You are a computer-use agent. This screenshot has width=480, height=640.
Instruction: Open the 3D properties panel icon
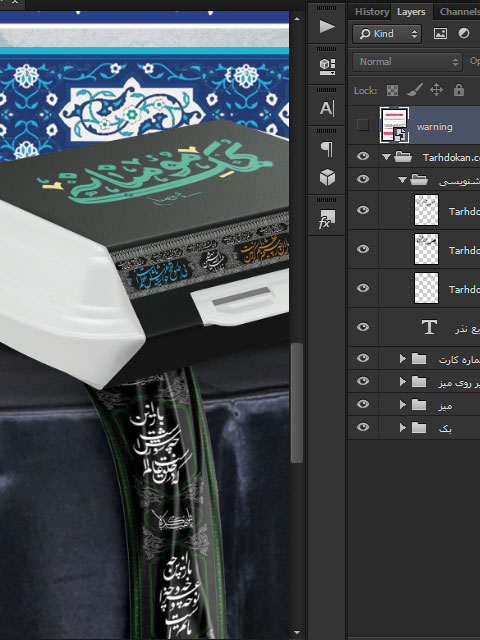click(327, 67)
